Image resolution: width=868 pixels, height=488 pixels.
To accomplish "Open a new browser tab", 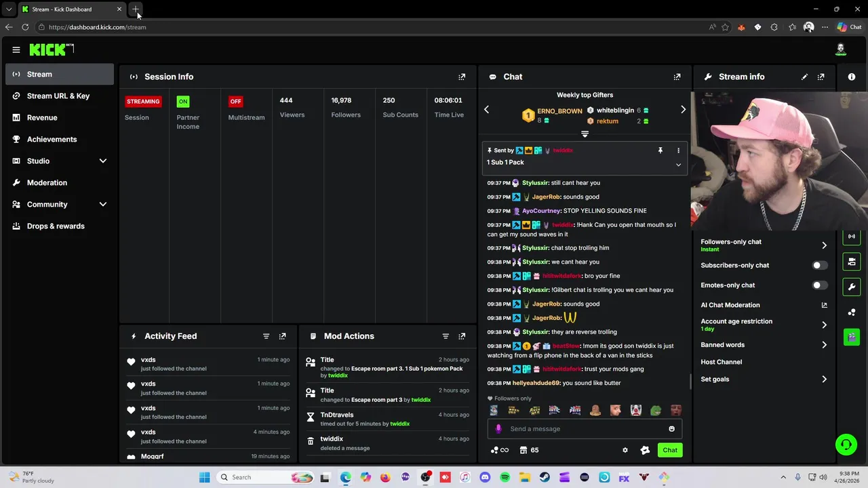I will 136,9.
